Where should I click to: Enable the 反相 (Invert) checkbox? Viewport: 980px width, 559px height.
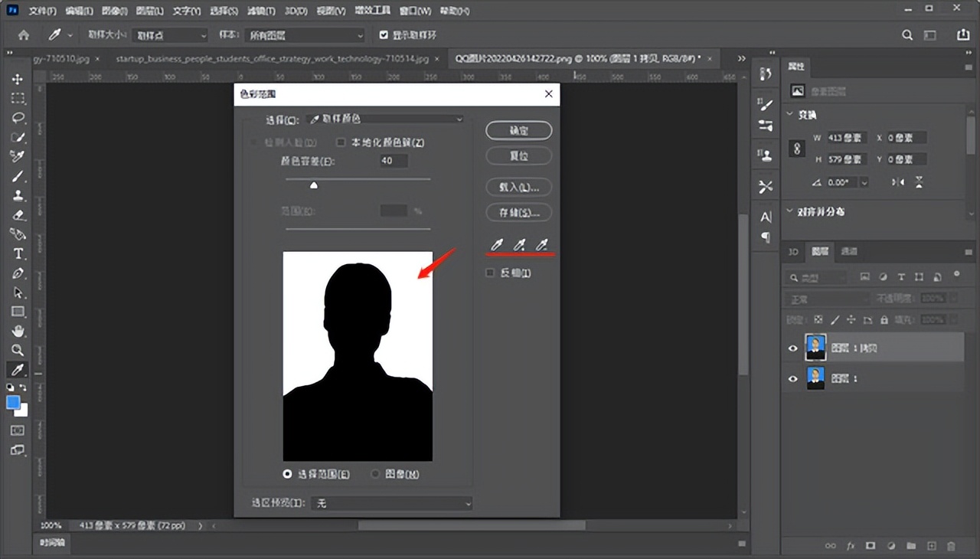490,272
